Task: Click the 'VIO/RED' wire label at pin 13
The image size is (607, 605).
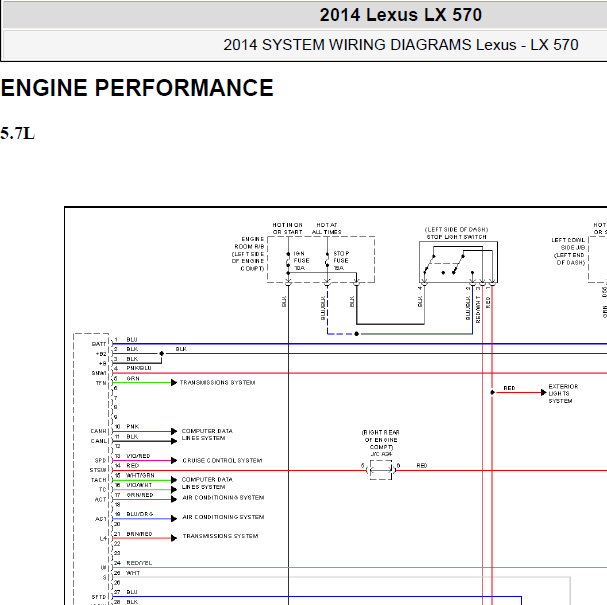Action: 138,456
